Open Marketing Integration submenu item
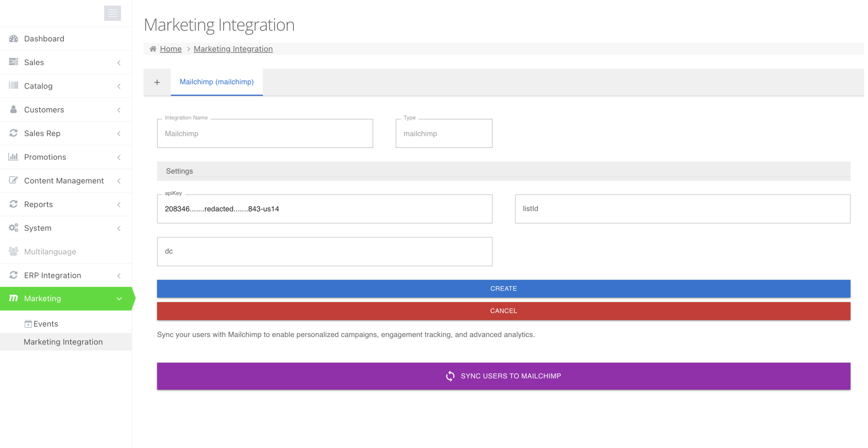This screenshot has height=448, width=868. tap(66, 342)
